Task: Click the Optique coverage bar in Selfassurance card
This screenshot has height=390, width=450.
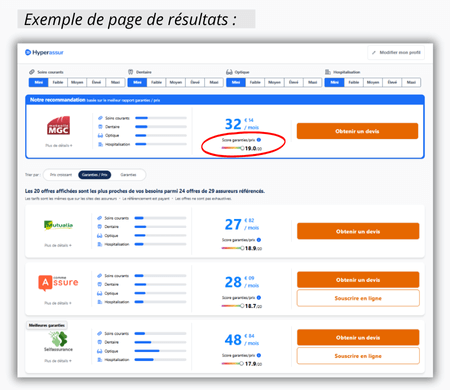Action: point(160,351)
